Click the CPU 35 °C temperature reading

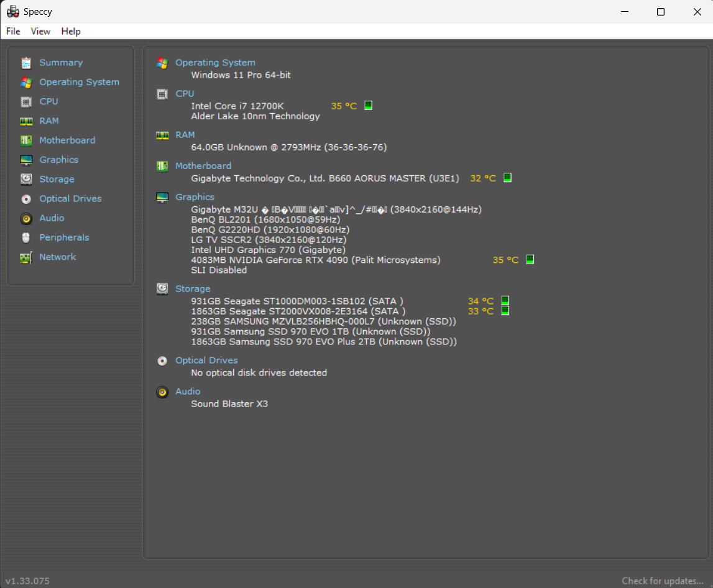point(344,106)
